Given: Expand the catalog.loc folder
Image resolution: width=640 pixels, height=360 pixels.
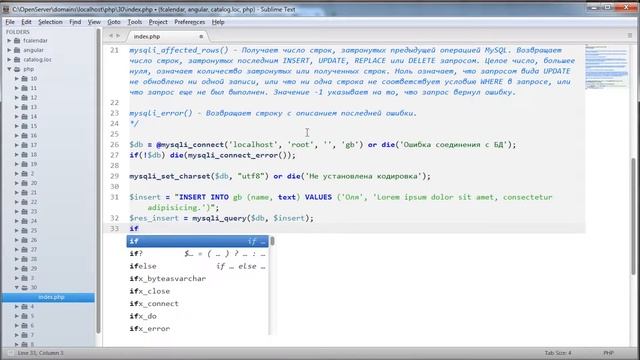Looking at the screenshot, I should [x=9, y=60].
